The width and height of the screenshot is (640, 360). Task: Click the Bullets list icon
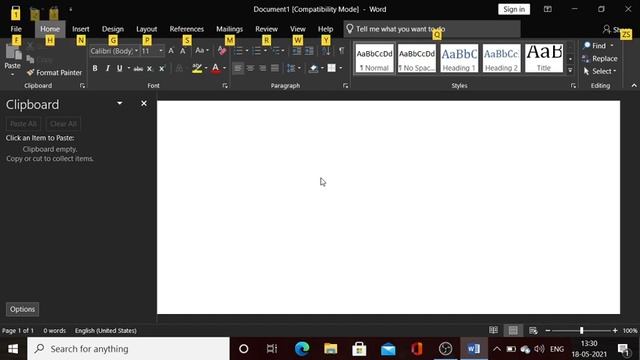(x=238, y=51)
